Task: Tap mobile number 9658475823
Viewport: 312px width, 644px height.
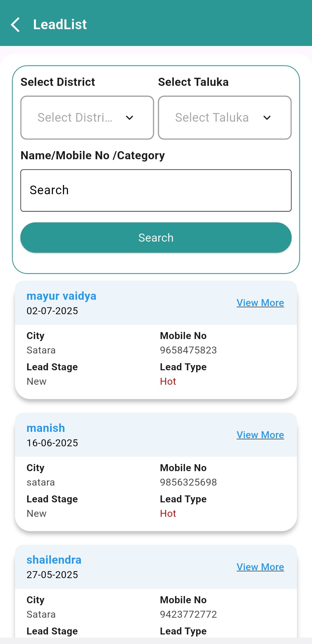Action: 188,350
